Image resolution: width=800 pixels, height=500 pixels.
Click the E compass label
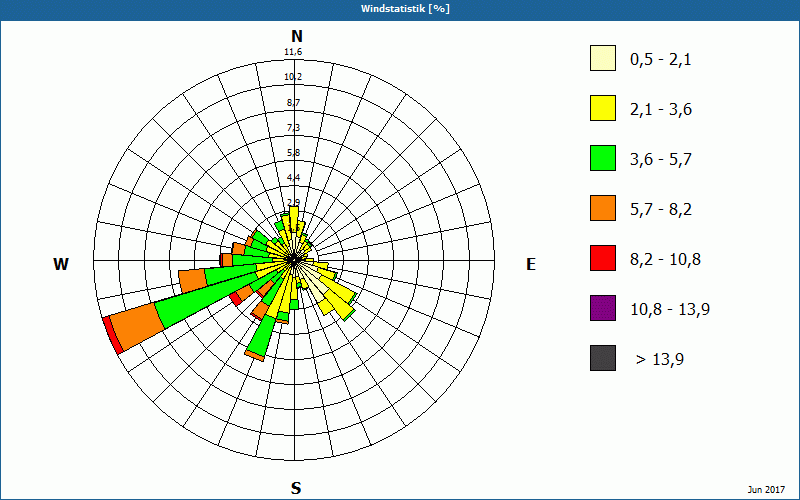[531, 264]
